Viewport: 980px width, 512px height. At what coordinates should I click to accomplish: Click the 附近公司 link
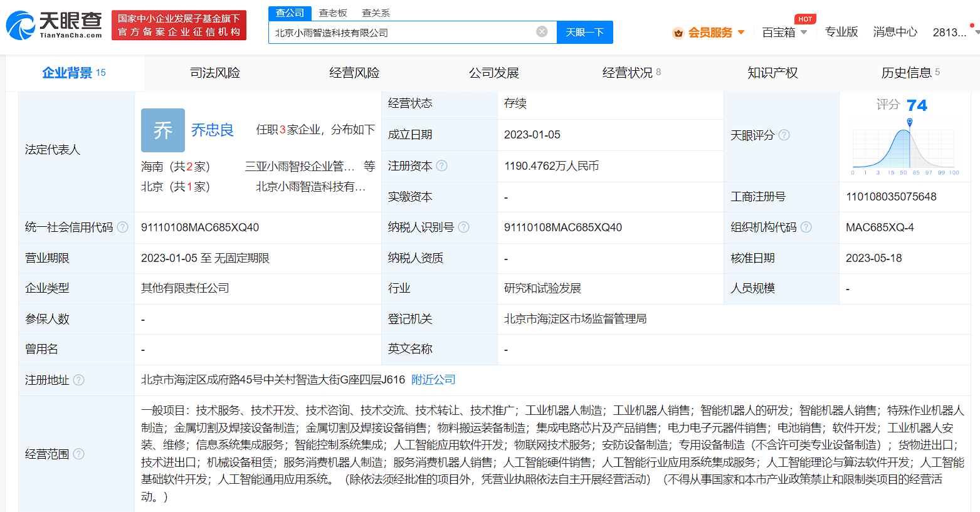pyautogui.click(x=433, y=380)
